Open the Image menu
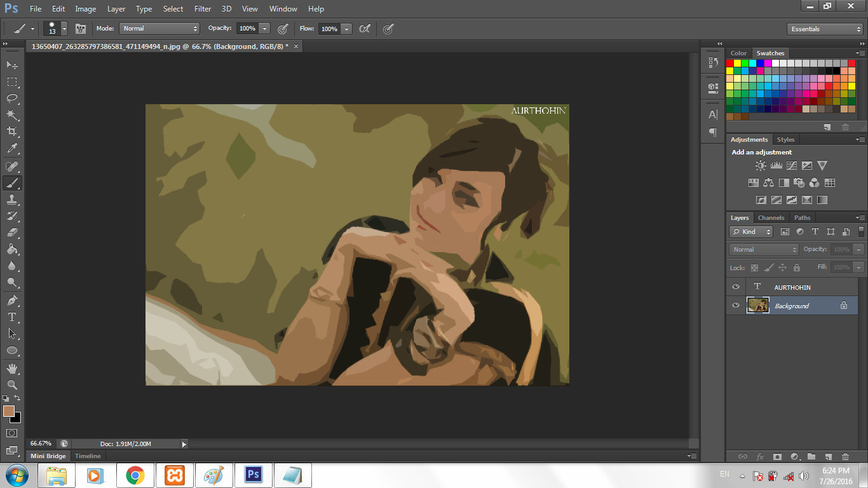The height and width of the screenshot is (488, 868). point(86,9)
